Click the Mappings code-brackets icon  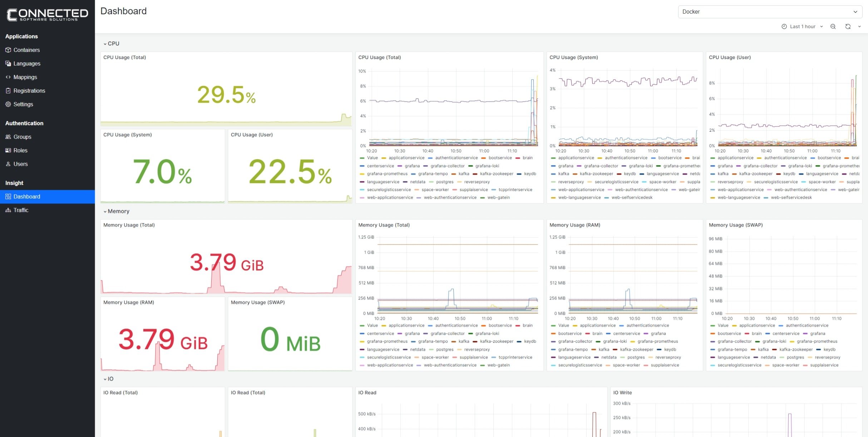pos(8,77)
